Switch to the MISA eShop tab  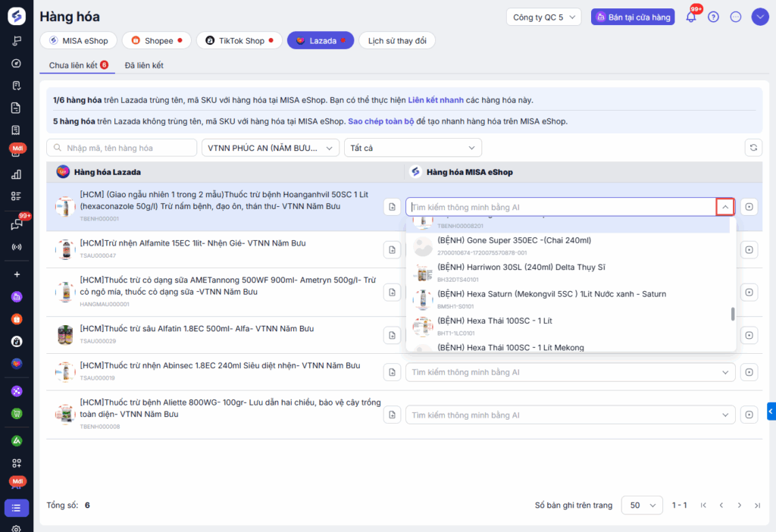tap(78, 41)
